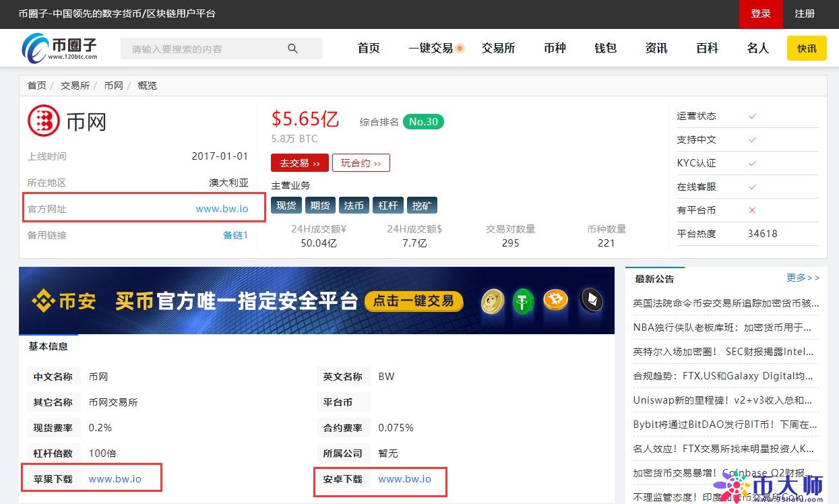
Task: Click the Bitcoin coin icon in the banner
Action: (556, 300)
